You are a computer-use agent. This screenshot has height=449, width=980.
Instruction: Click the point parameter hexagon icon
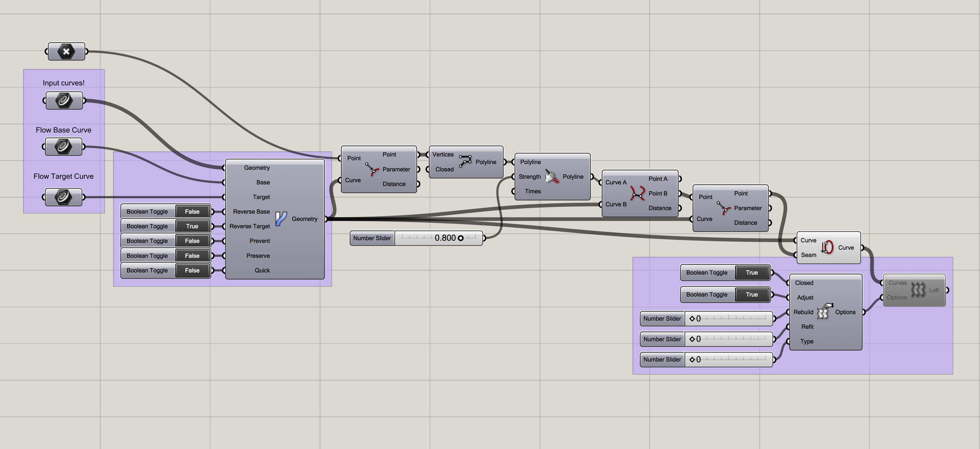pos(66,51)
